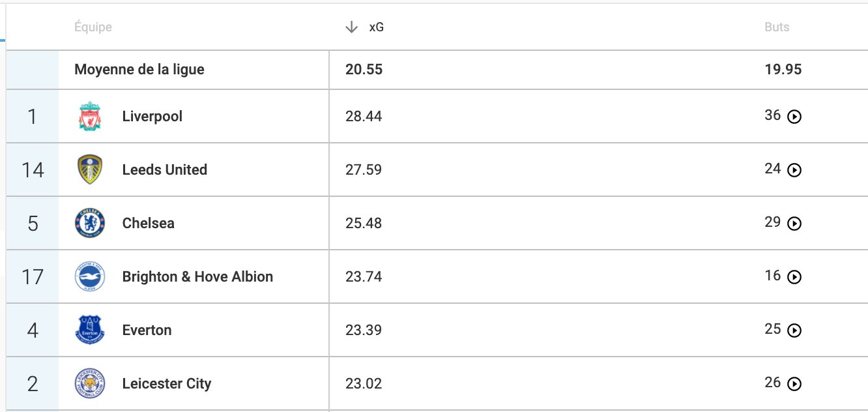Click Leicester City team name

tap(167, 384)
